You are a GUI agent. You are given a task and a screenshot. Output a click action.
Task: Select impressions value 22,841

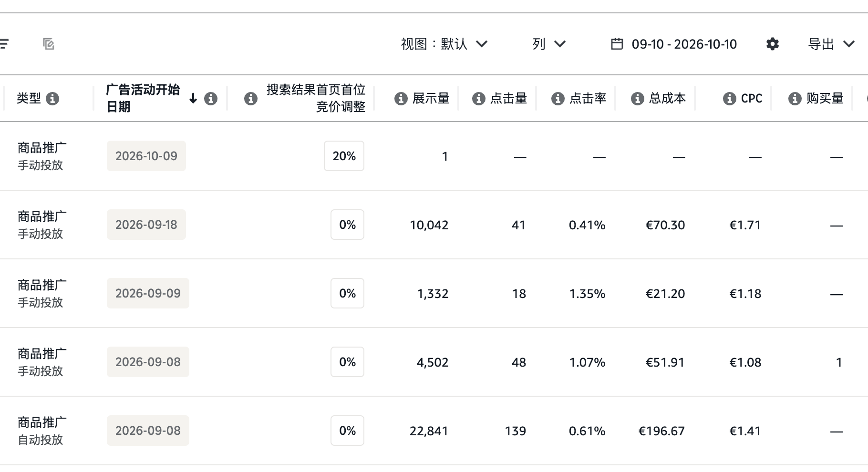click(x=429, y=431)
